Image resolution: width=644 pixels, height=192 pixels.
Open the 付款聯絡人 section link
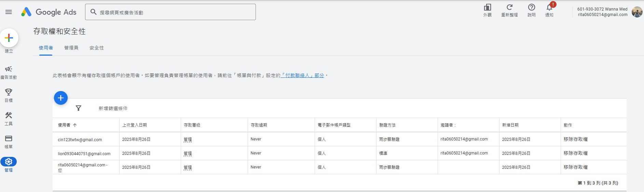[x=302, y=75]
